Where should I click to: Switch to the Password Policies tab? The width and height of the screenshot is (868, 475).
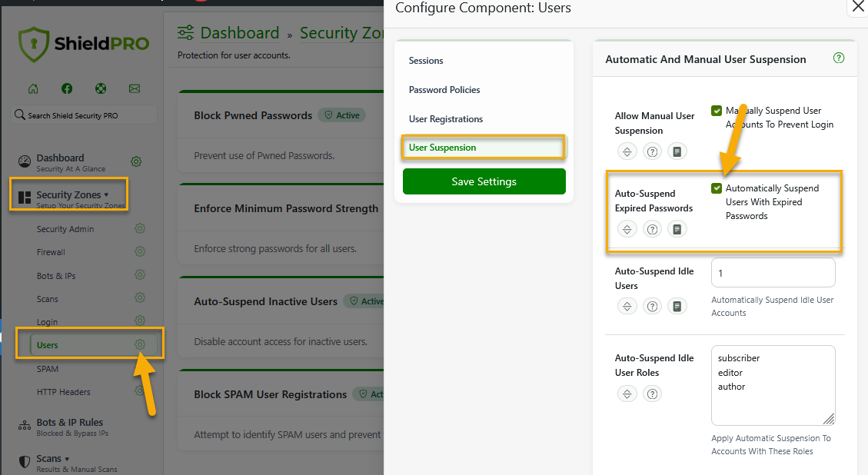tap(444, 90)
